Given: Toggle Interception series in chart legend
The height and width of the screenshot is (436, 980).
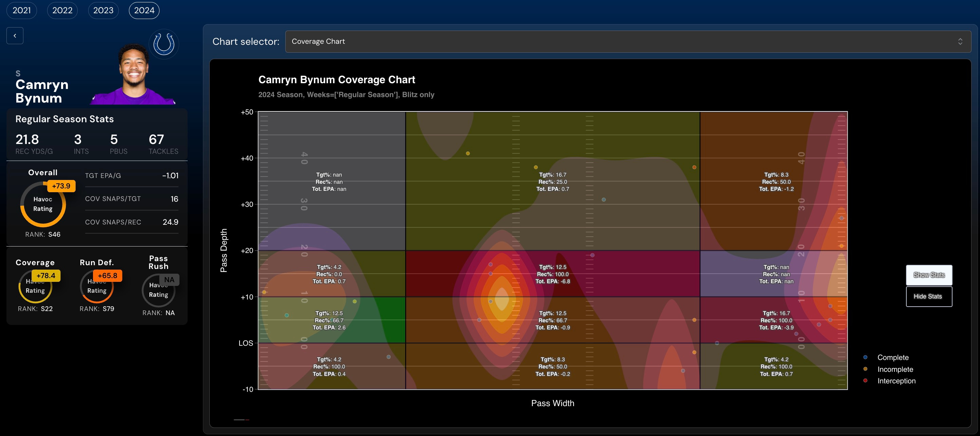Looking at the screenshot, I should coord(896,381).
